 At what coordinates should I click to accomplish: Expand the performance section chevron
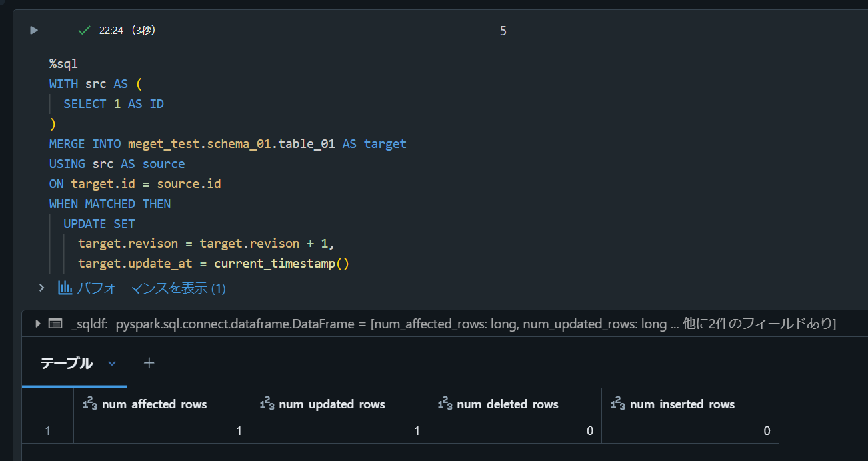41,288
